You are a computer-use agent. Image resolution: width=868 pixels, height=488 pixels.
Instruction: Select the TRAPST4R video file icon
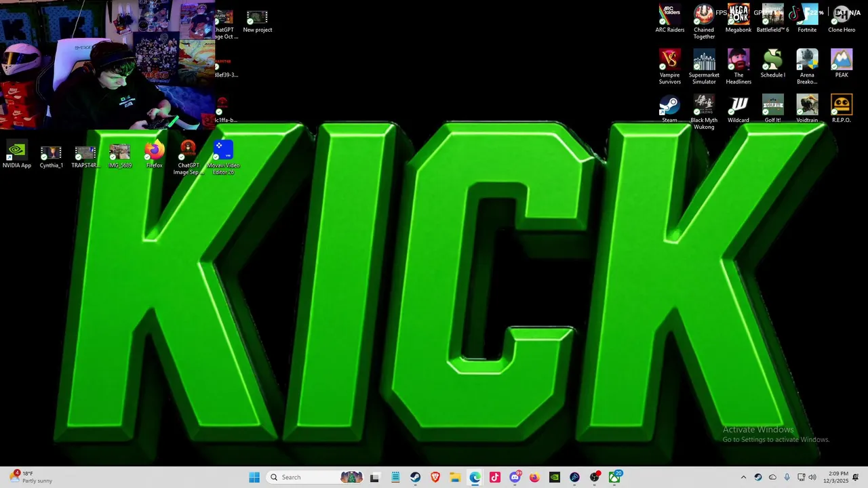pos(85,156)
